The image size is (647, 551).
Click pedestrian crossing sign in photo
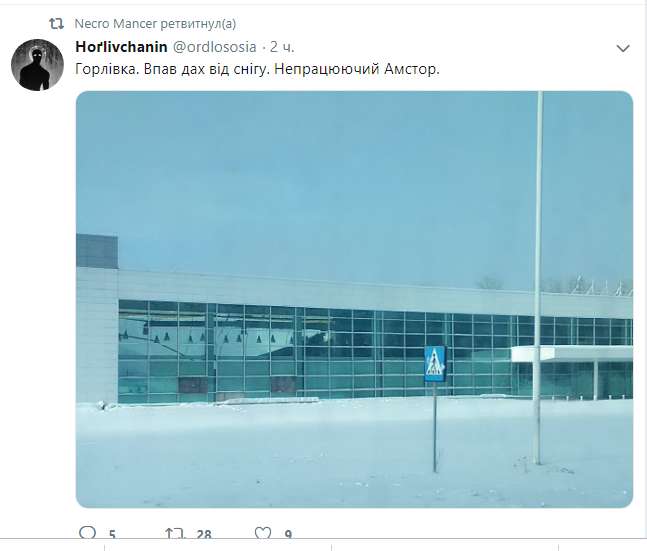click(435, 364)
